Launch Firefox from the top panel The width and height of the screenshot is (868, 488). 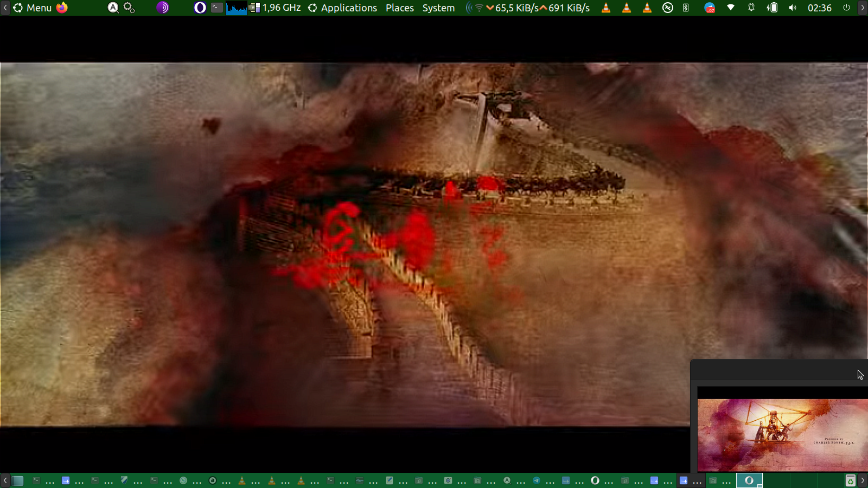(62, 8)
